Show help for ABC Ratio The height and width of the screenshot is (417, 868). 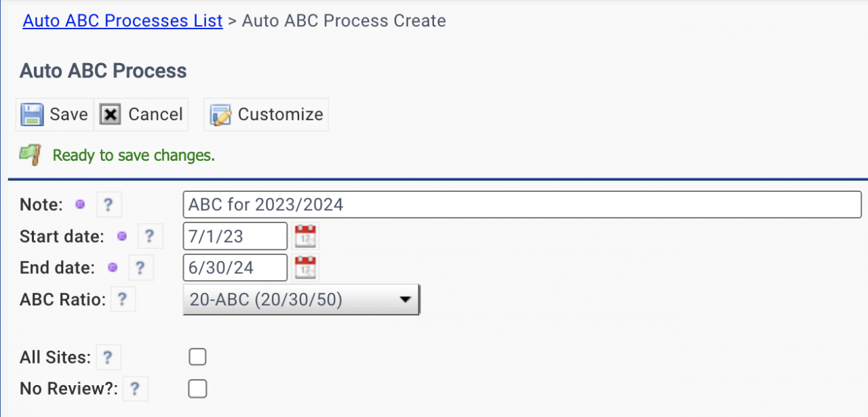[x=123, y=299]
